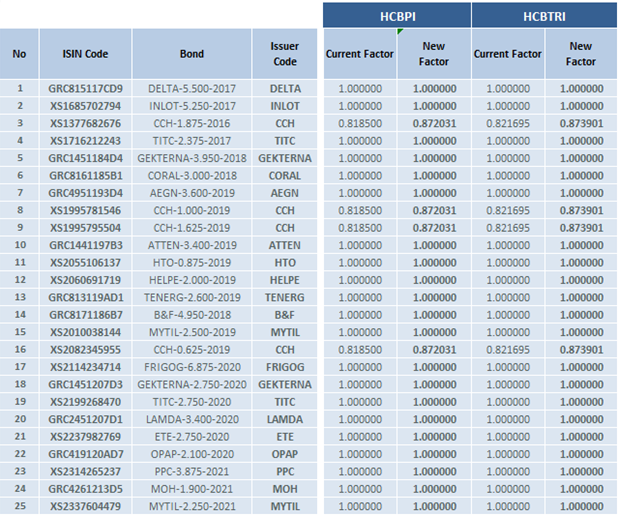Screen dimensions: 618x515
Task: Select bond cell CCH-1.875-2016
Action: [x=191, y=123]
